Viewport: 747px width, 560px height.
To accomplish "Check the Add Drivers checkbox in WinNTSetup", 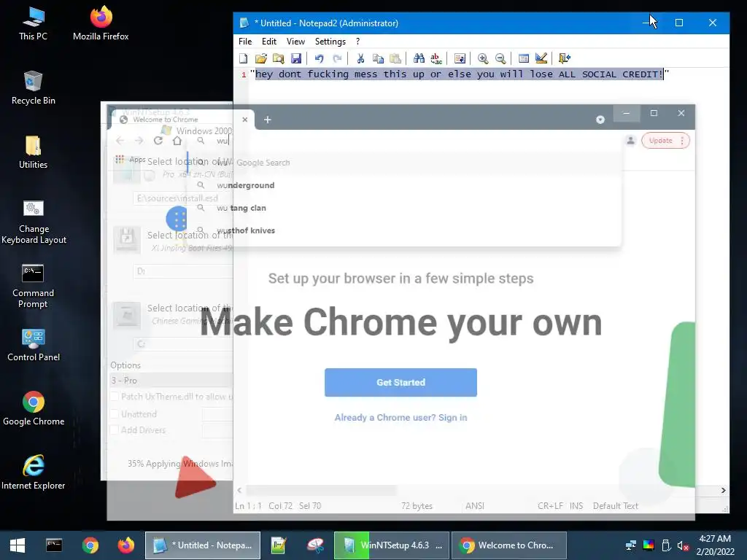I will point(115,430).
